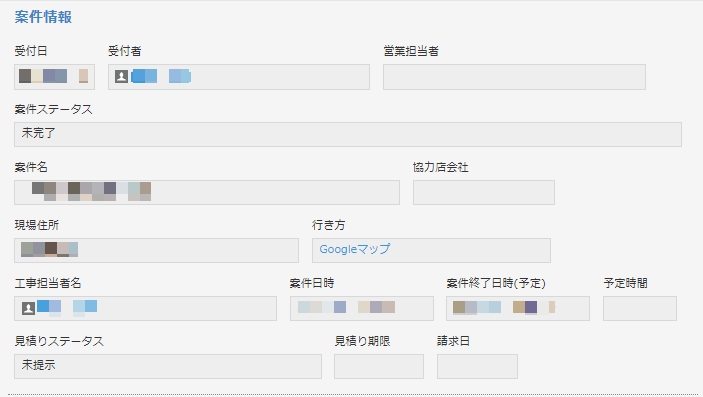Screen dimensions: 703x397
Task: Click the 見積りステータス field showing 未提示
Action: point(168,366)
